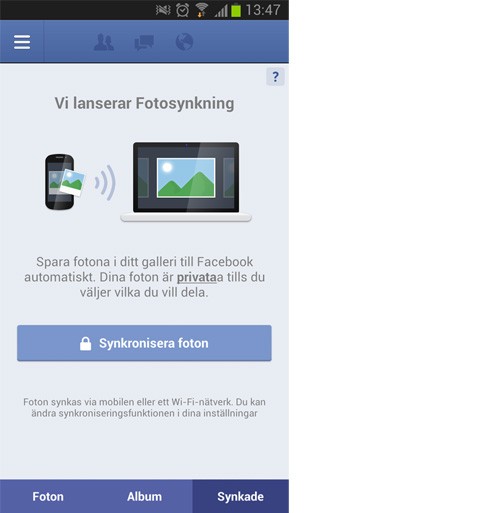Switch to the Foton tab
480x513 pixels.
(x=48, y=496)
